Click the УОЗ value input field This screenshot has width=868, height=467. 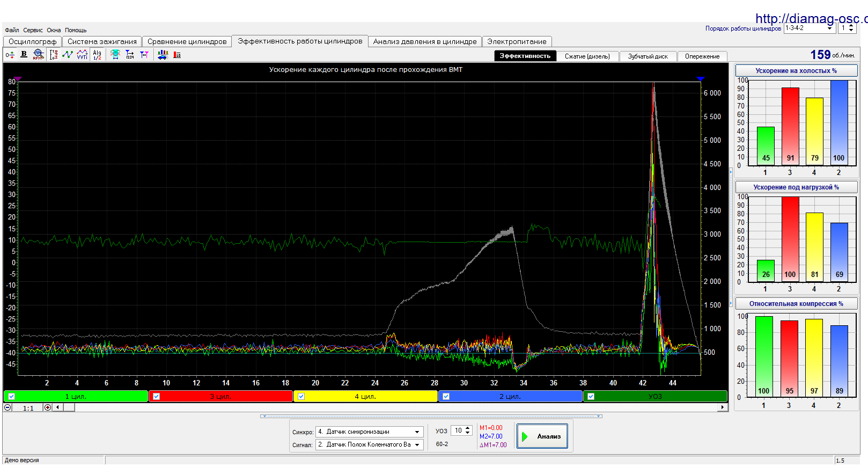coord(458,430)
